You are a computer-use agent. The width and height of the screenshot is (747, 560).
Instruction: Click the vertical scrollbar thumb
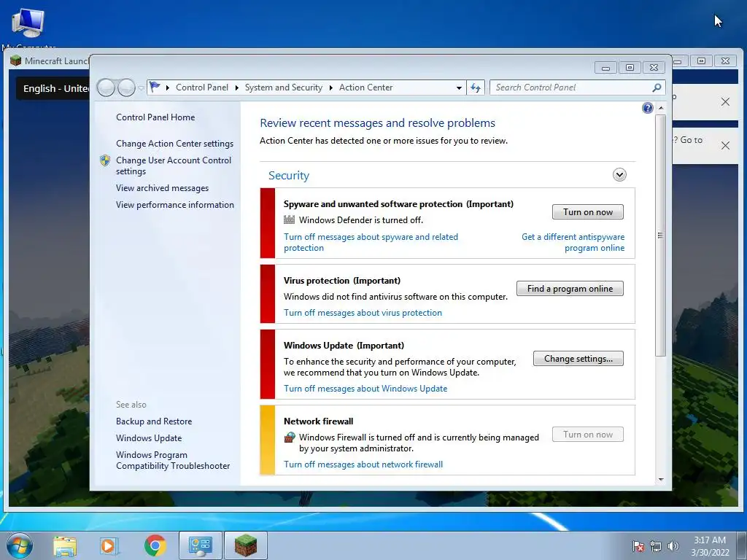pos(660,236)
